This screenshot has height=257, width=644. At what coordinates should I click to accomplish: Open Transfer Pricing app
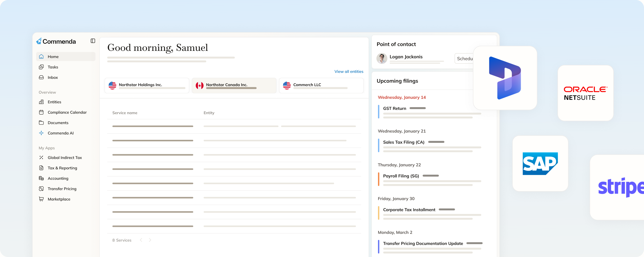point(66,189)
